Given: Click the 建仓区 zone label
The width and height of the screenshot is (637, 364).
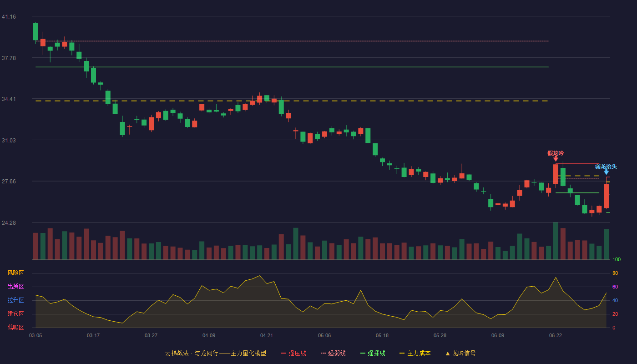Looking at the screenshot, I should (15, 314).
